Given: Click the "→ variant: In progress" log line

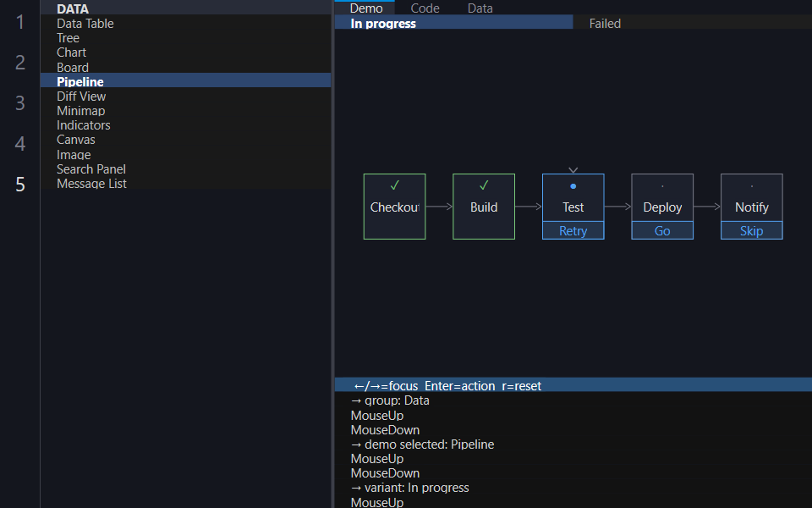Looking at the screenshot, I should (409, 488).
